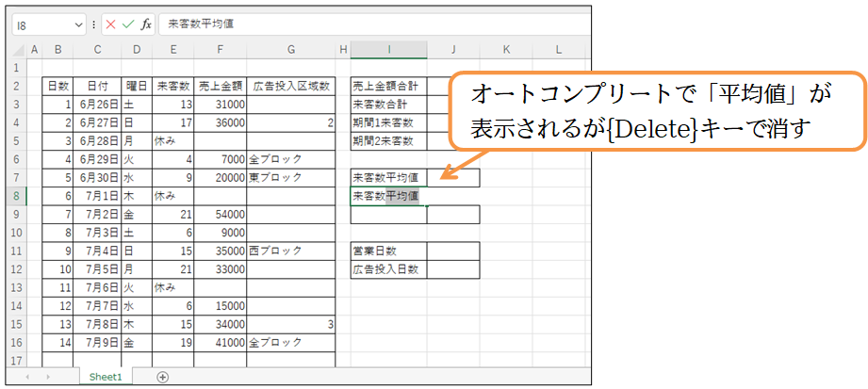Click the sales value 41000

click(221, 343)
